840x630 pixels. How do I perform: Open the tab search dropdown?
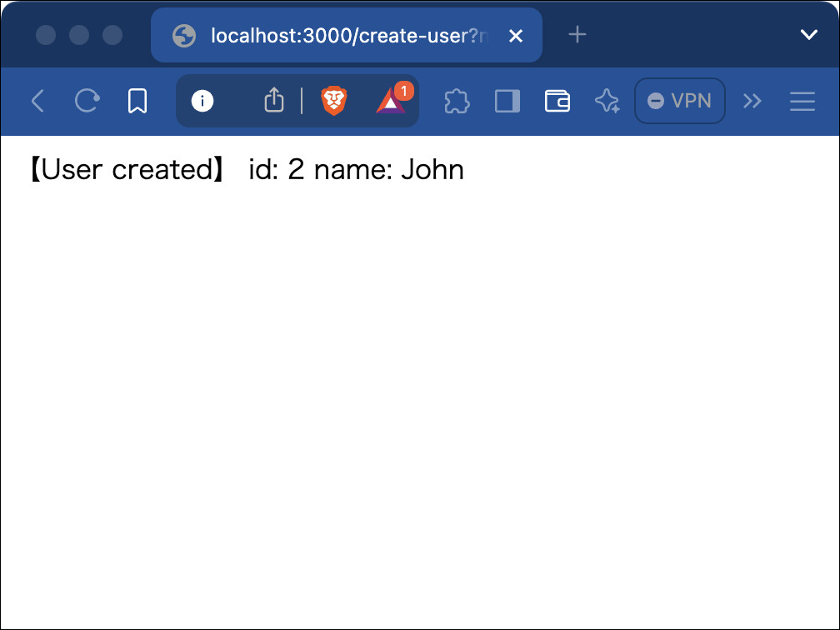pos(808,35)
